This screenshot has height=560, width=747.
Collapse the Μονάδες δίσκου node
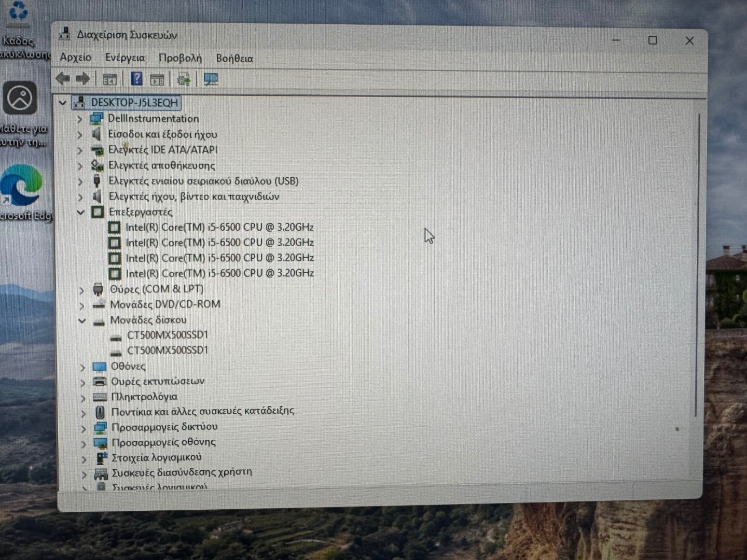(81, 320)
